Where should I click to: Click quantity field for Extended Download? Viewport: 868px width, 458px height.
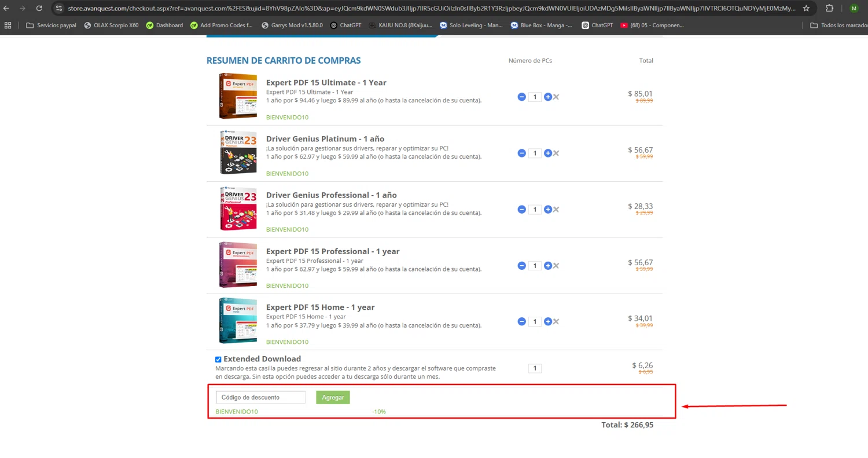coord(535,368)
